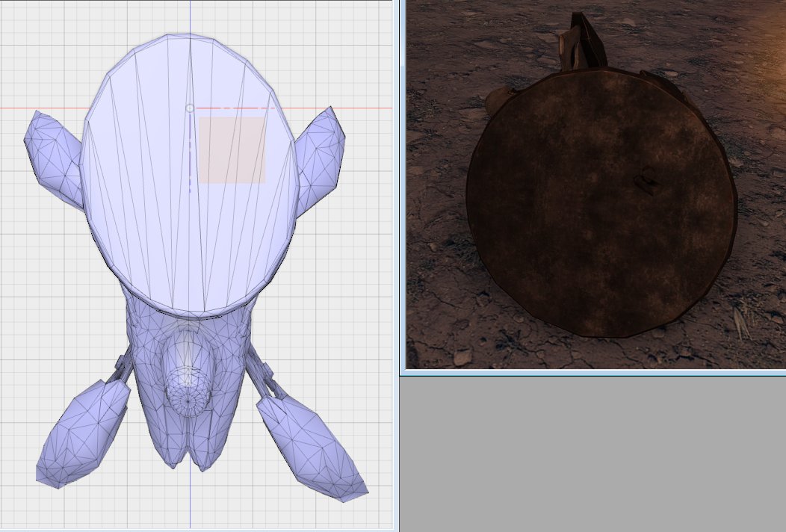
Task: Click the circular cone tip at body center
Action: click(x=188, y=391)
